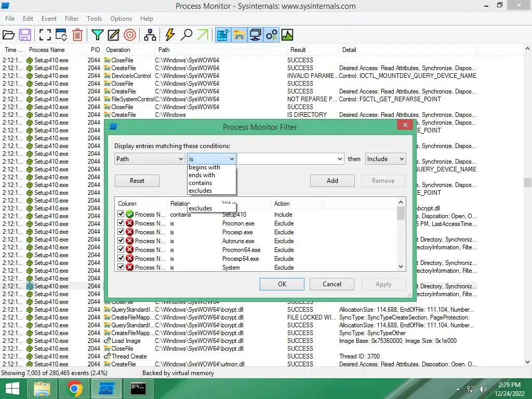Screen dimensions: 532x399
Task: Click the main event list scroll up arrow
Action: click(527, 48)
